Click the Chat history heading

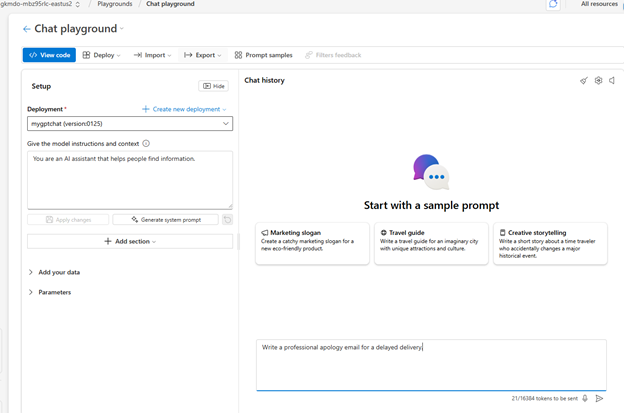coord(265,80)
